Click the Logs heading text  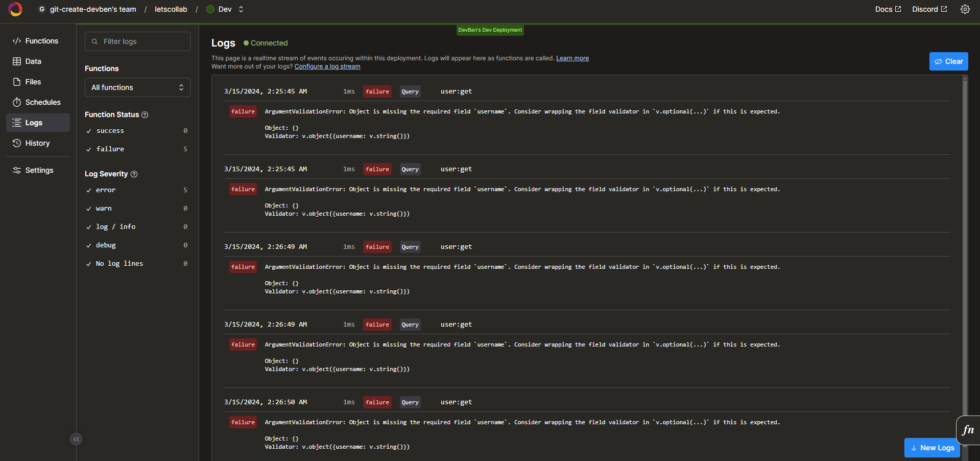click(223, 43)
